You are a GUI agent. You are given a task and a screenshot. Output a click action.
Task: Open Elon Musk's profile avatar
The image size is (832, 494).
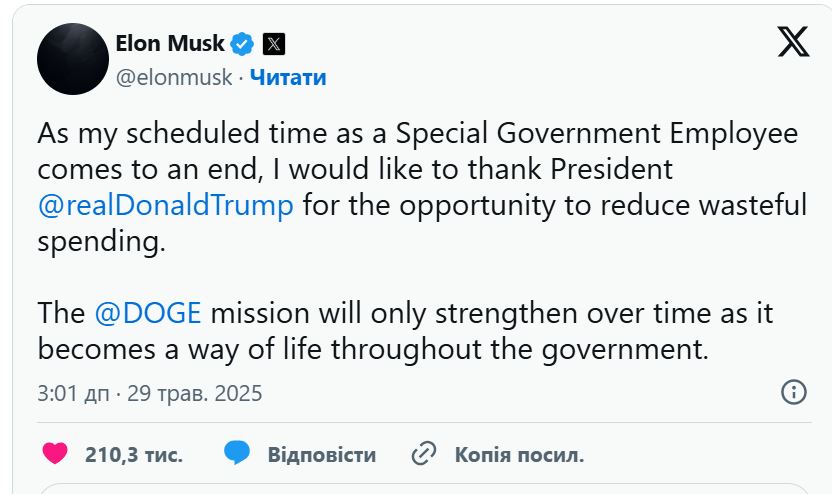click(72, 59)
